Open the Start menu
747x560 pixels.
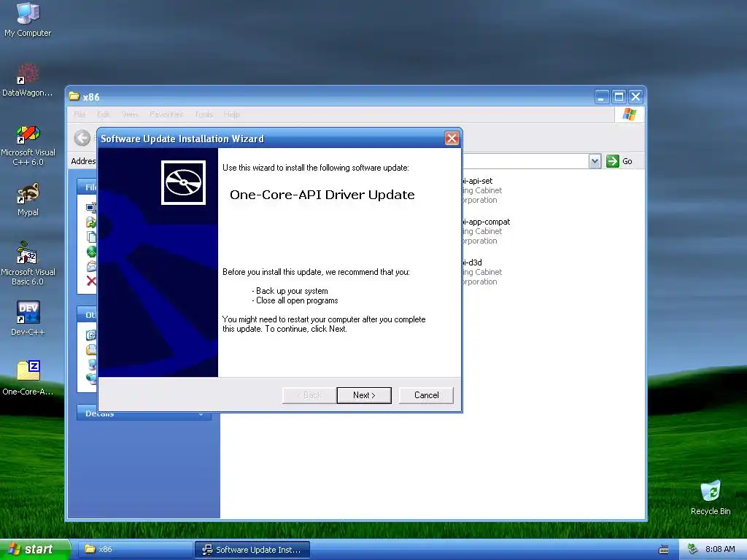(x=35, y=549)
